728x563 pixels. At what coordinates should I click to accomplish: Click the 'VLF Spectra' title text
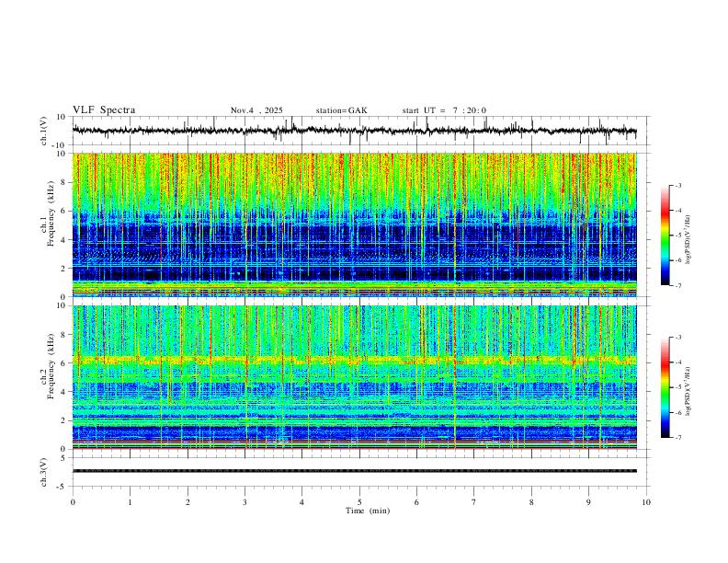click(x=104, y=110)
